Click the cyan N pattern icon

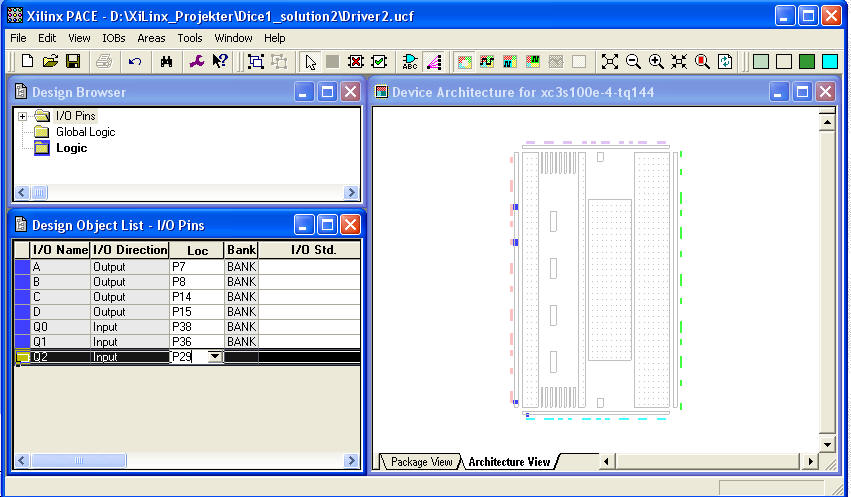pyautogui.click(x=510, y=61)
